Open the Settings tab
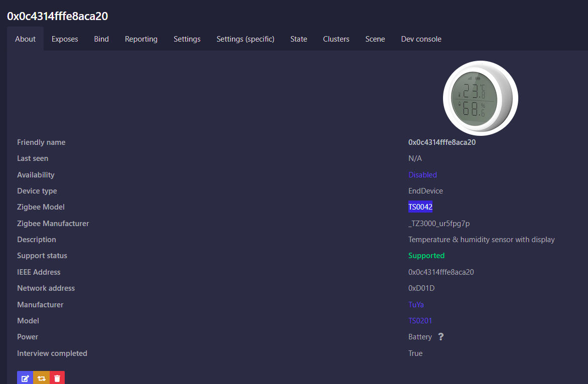 click(187, 39)
